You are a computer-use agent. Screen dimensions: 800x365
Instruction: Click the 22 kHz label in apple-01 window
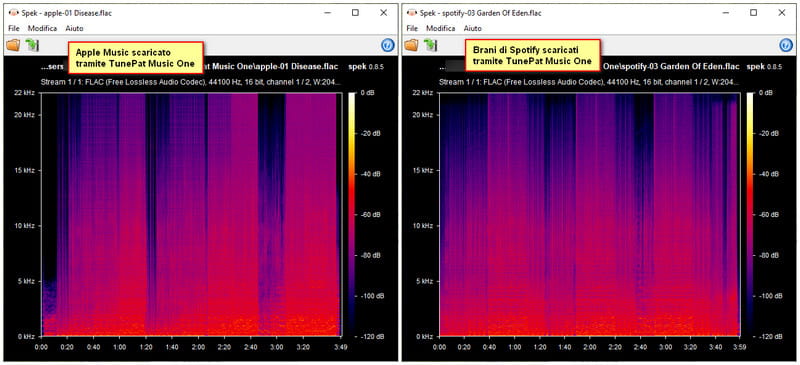[x=24, y=93]
